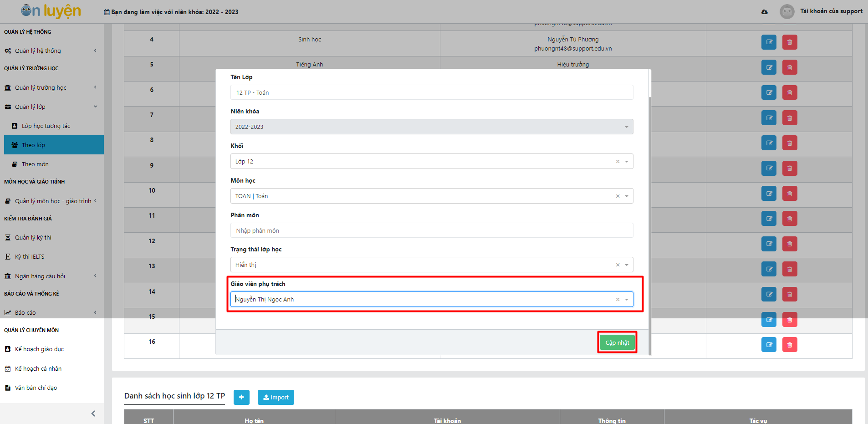Click the delete icon in row 10
The height and width of the screenshot is (424, 868).
click(x=790, y=194)
